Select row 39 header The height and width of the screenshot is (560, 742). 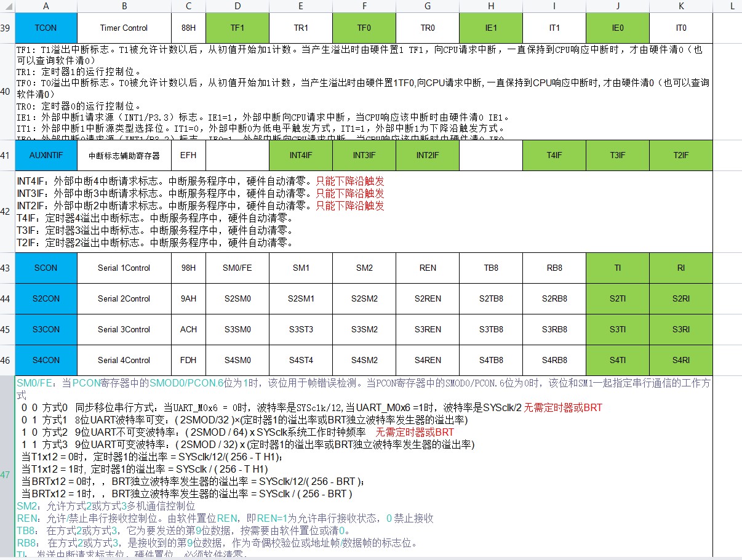coord(7,28)
